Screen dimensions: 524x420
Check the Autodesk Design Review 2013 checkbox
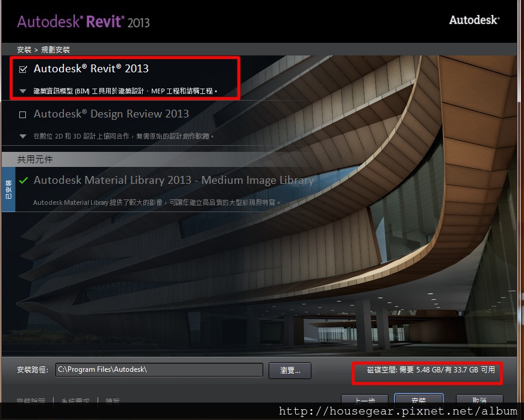[23, 114]
